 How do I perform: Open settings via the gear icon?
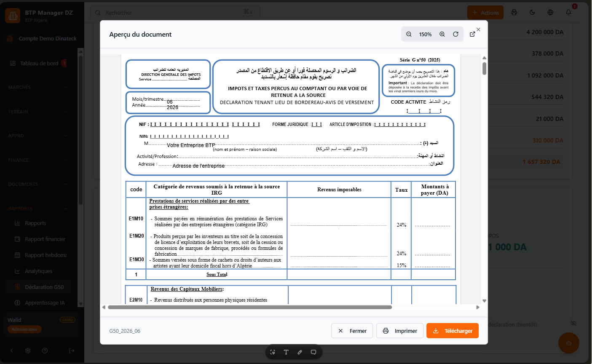coord(28,351)
